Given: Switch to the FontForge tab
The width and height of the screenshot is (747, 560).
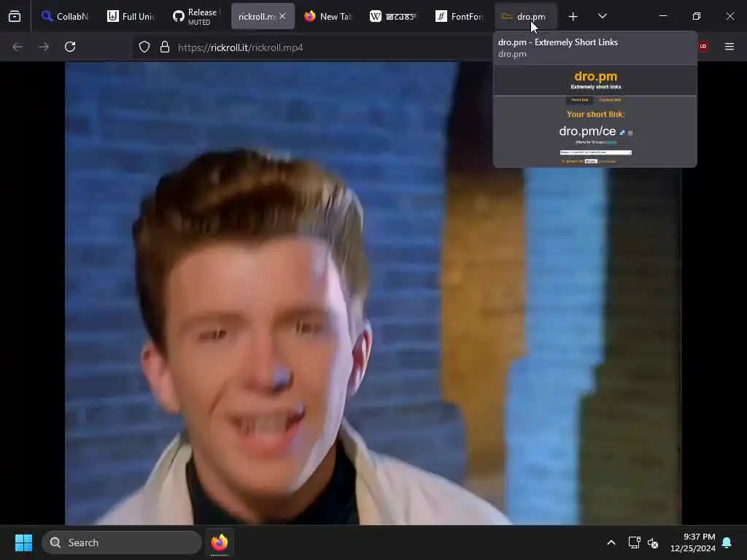Looking at the screenshot, I should pyautogui.click(x=460, y=17).
